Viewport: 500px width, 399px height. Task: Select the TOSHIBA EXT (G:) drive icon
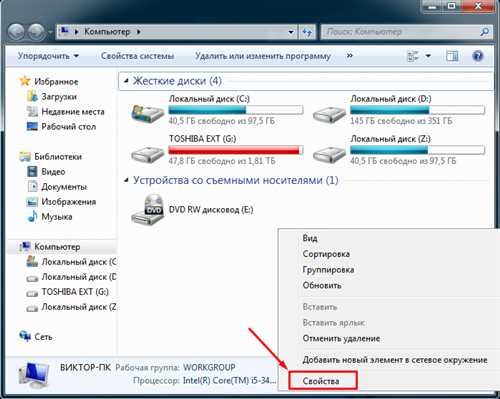click(147, 154)
